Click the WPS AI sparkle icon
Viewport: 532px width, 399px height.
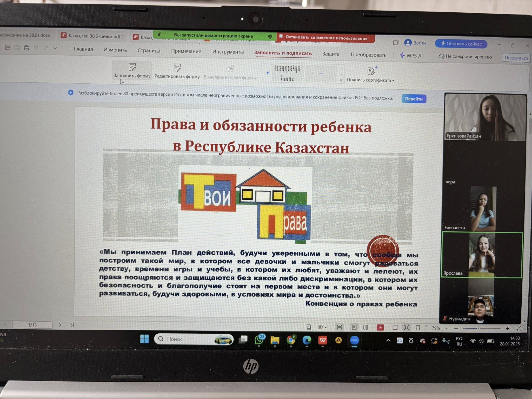pos(402,55)
